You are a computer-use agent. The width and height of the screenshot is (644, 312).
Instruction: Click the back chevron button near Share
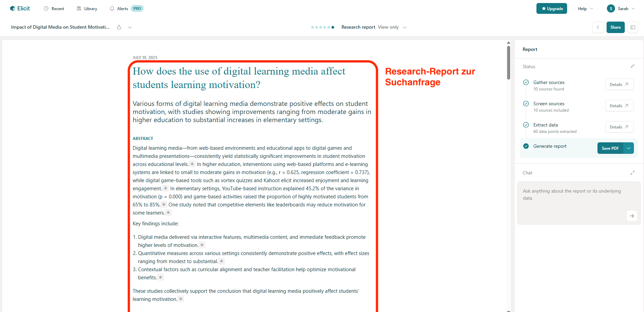pyautogui.click(x=598, y=27)
